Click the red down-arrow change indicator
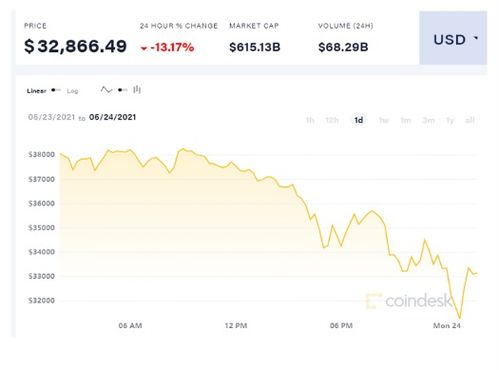The height and width of the screenshot is (370, 499). click(x=144, y=49)
